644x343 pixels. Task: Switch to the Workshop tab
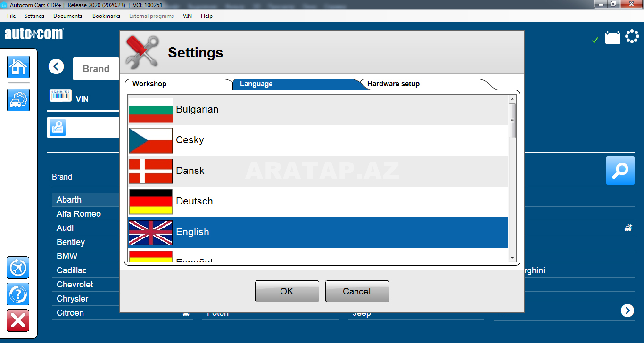click(x=178, y=84)
